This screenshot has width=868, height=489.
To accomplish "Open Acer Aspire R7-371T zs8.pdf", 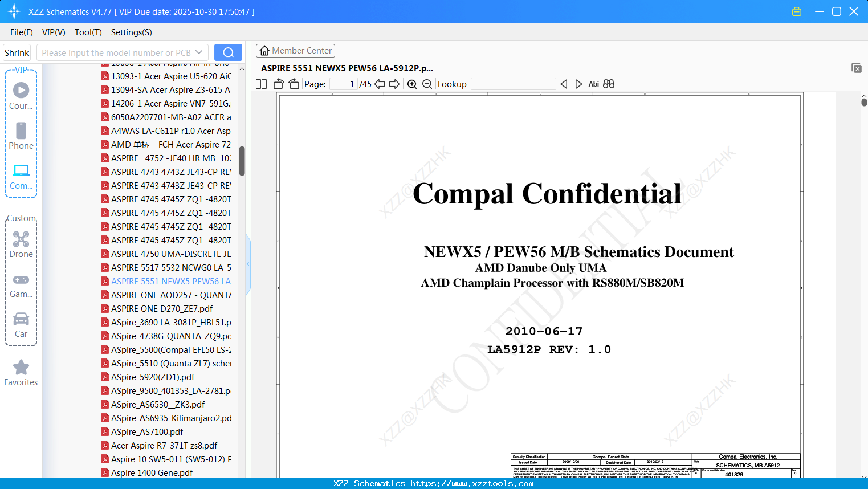I will click(164, 445).
